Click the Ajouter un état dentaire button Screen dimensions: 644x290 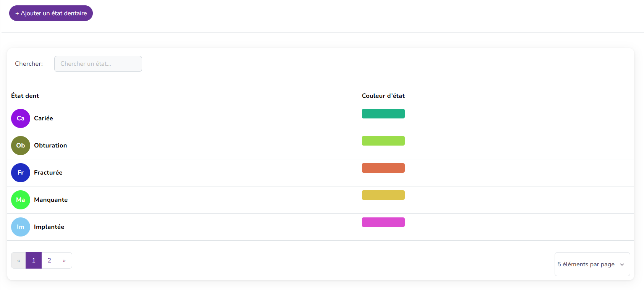tap(51, 13)
